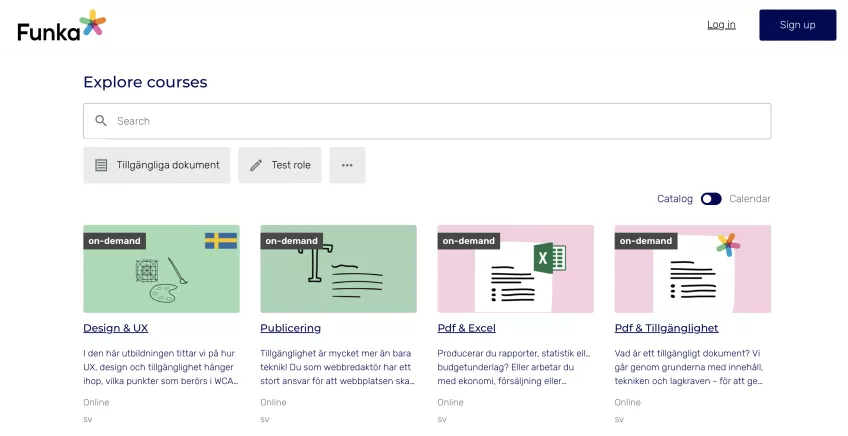Expand more categories with the three-dots button
Image resolution: width=848 pixels, height=436 pixels.
[347, 165]
